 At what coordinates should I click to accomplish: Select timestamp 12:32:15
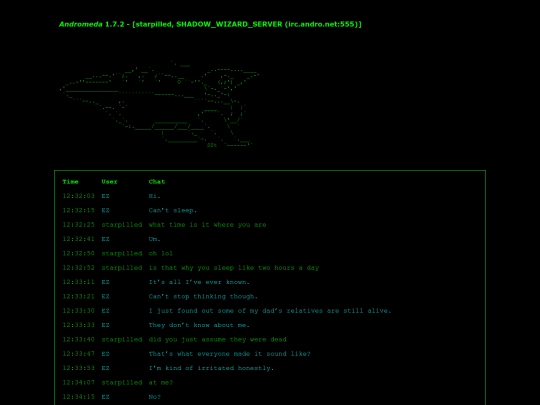pyautogui.click(x=78, y=210)
